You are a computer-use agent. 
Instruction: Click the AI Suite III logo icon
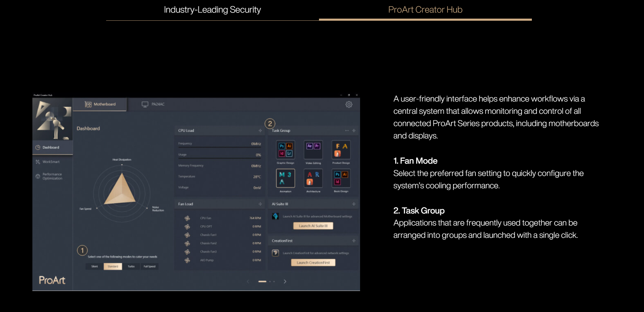275,216
